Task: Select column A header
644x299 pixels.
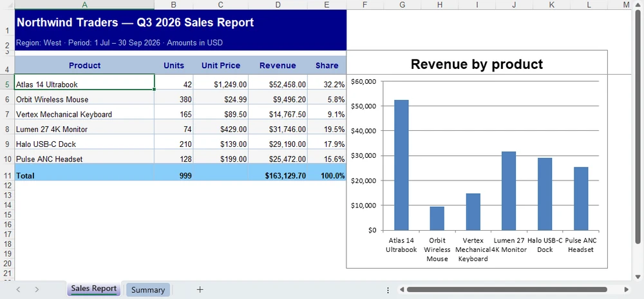Action: pyautogui.click(x=84, y=5)
